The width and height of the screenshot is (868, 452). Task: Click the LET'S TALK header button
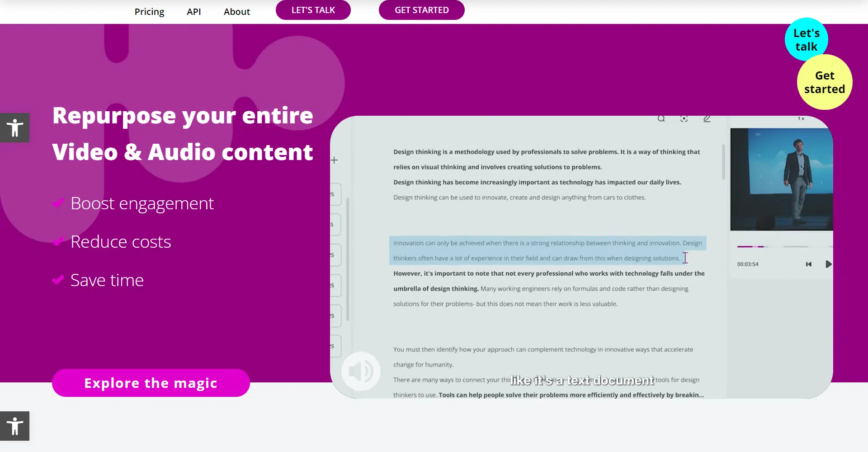(313, 10)
